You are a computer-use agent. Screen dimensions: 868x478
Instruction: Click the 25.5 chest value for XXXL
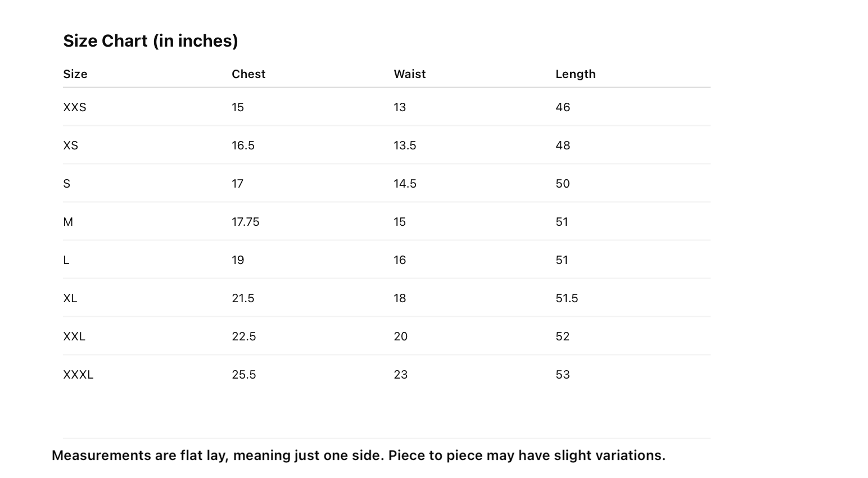tap(244, 375)
